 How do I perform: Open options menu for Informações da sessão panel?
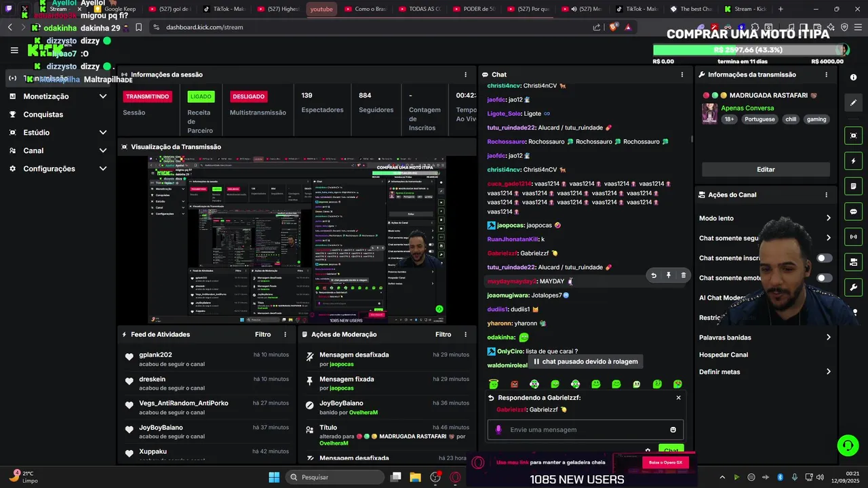(465, 75)
